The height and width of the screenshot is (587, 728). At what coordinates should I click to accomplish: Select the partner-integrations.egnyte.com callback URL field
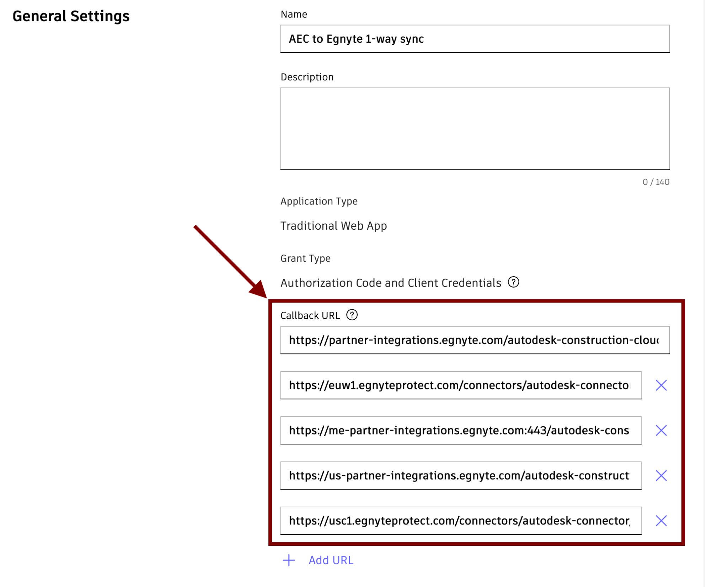click(x=475, y=340)
